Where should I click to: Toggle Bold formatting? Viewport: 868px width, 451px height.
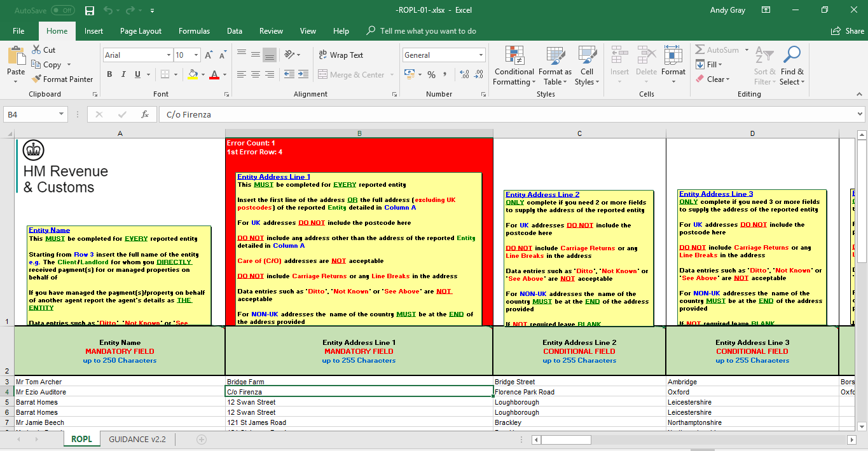tap(109, 75)
